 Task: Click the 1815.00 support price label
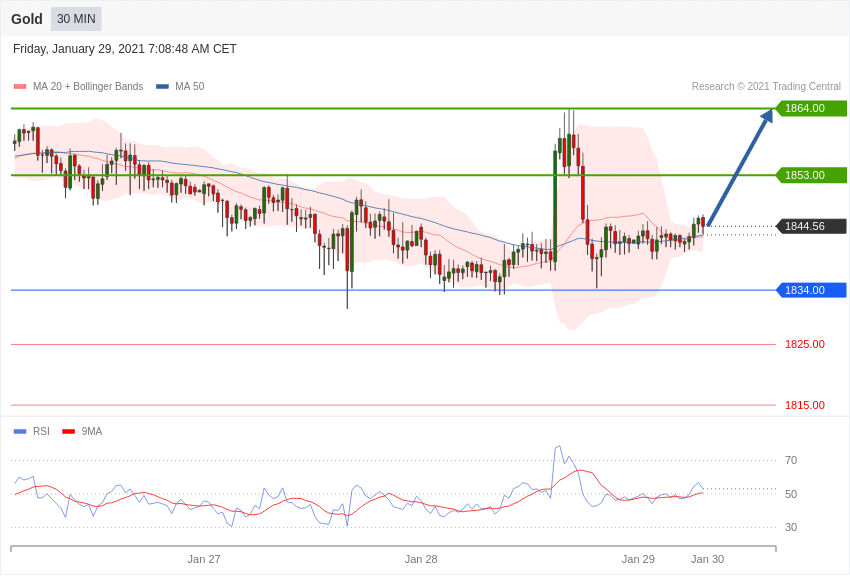click(805, 405)
